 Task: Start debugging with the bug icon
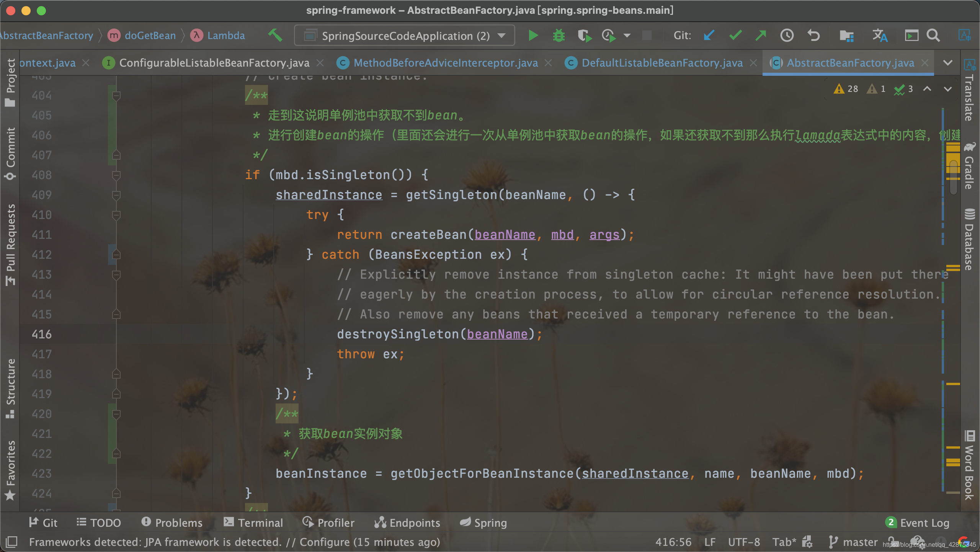559,36
